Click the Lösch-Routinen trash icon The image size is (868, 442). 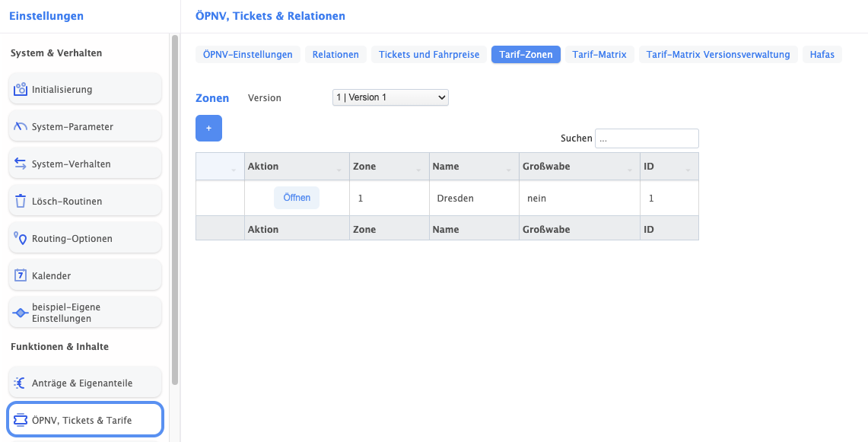(21, 201)
